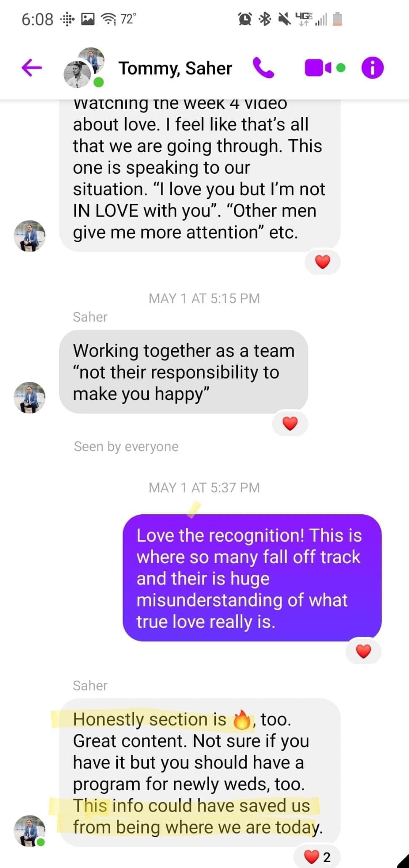Tap the MAY 1 AT 5:37 PM timestamp
This screenshot has width=409, height=868.
[x=204, y=487]
